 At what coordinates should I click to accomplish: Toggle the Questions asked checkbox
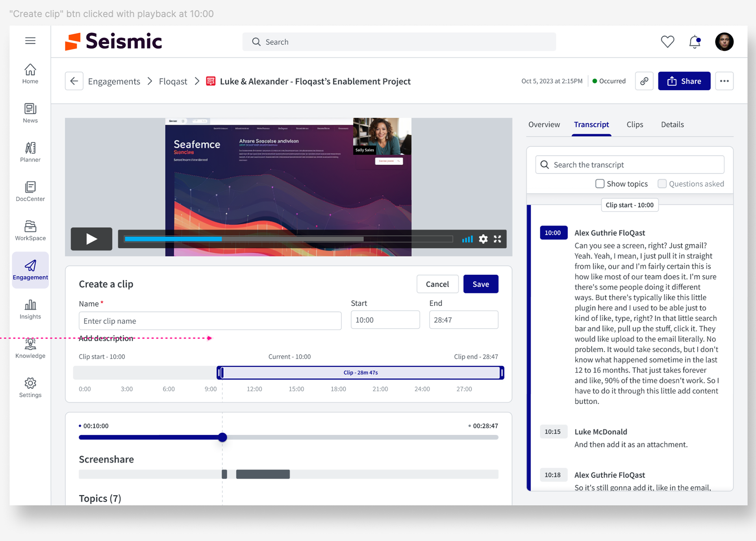coord(662,184)
